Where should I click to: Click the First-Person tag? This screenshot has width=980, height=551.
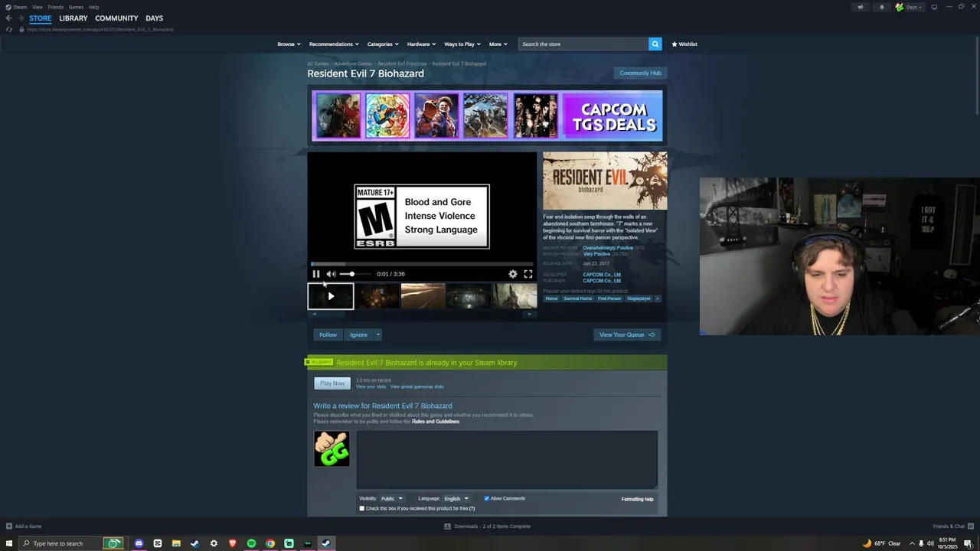[609, 298]
